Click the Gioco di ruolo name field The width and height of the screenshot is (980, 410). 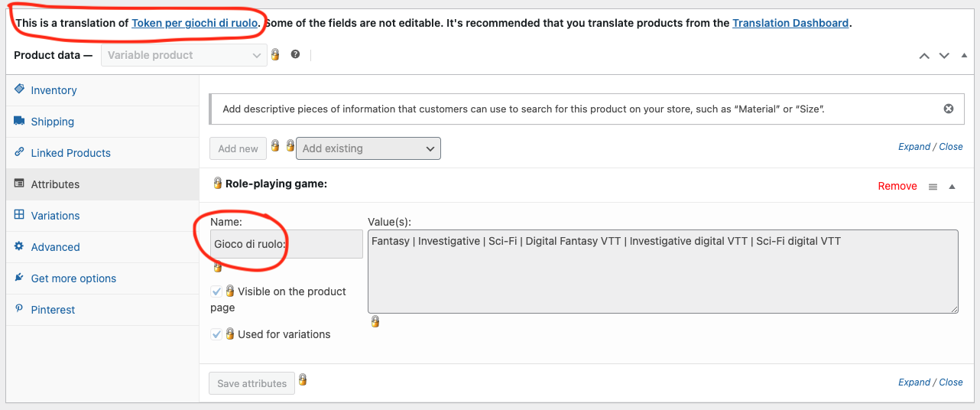coord(287,244)
